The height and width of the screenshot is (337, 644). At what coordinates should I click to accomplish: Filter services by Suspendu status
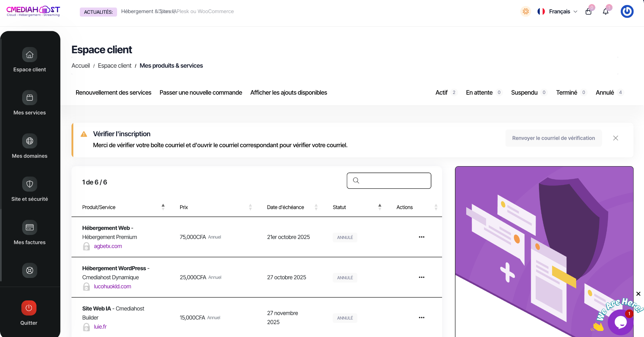[529, 92]
